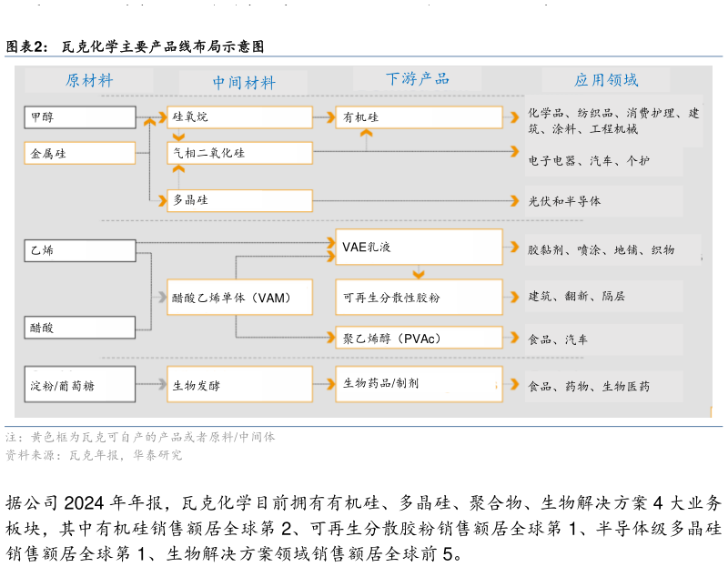Click the 硅氧烷 intermediate box
The height and width of the screenshot is (567, 728).
click(x=239, y=117)
